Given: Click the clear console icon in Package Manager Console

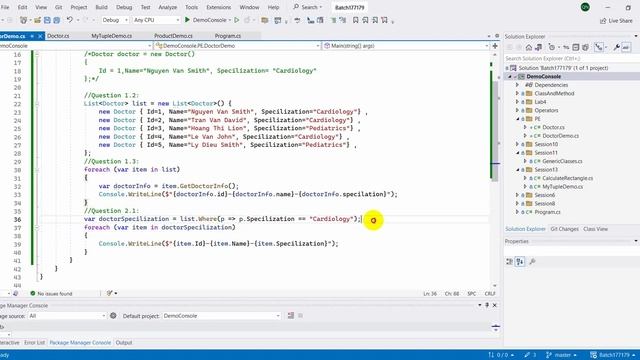Looking at the screenshot, I should (x=291, y=316).
